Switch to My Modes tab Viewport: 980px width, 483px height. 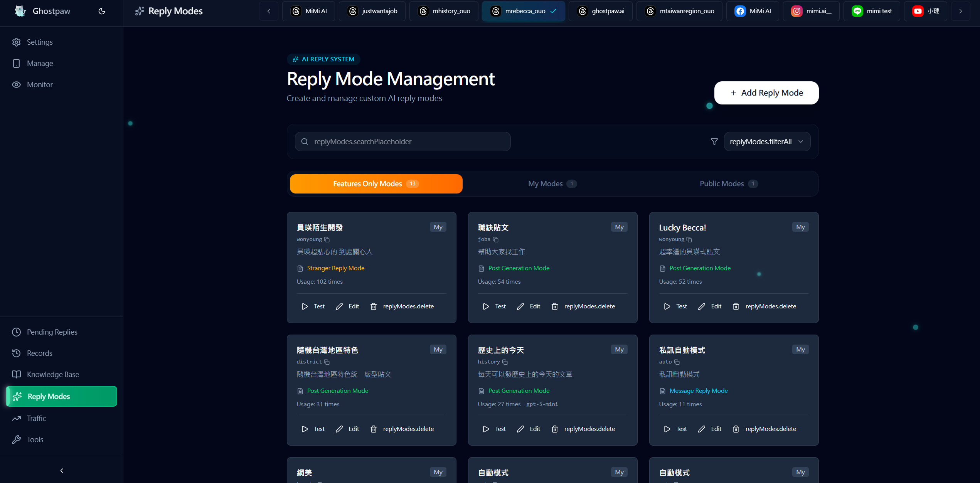pyautogui.click(x=552, y=184)
